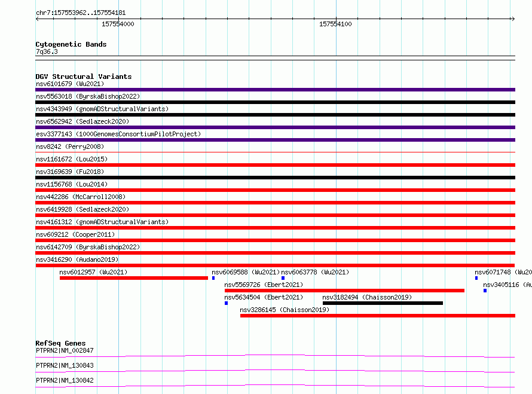Click nsv442286 (McCarroll2008) label

pos(81,197)
